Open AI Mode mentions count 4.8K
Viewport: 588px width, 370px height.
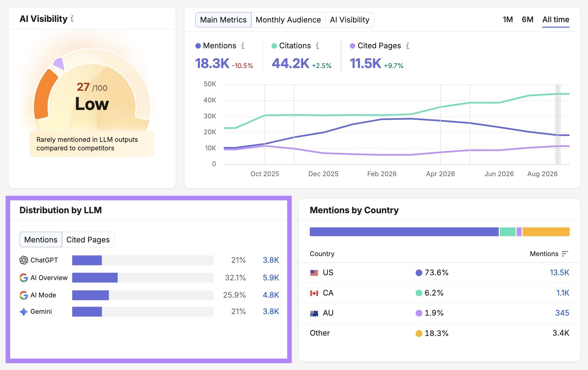(x=271, y=295)
